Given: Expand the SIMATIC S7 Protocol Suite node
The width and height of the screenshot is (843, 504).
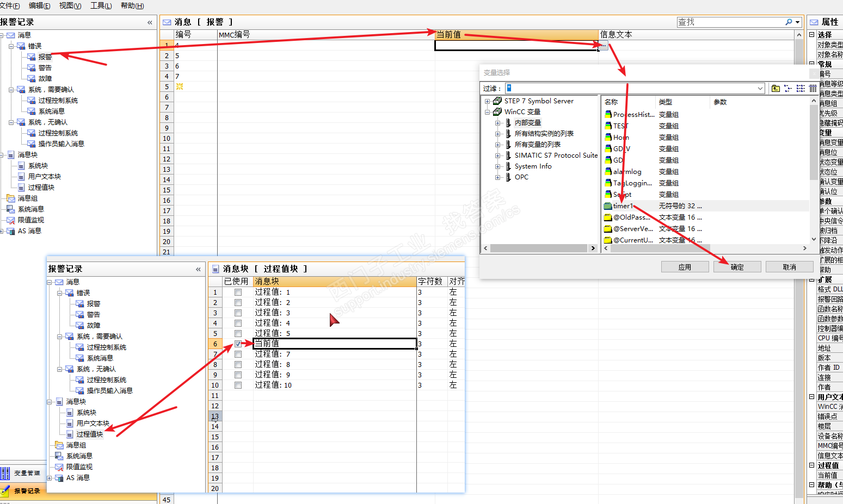Looking at the screenshot, I should (x=497, y=155).
